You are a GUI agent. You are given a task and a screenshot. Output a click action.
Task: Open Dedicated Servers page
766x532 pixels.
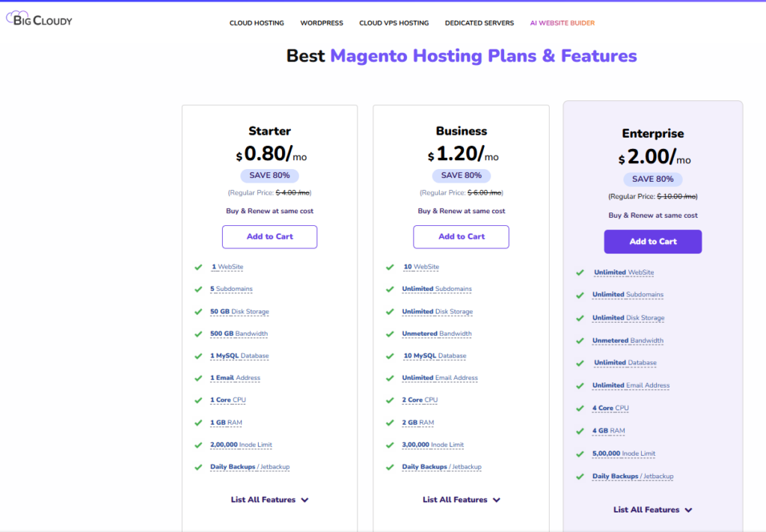click(x=479, y=23)
